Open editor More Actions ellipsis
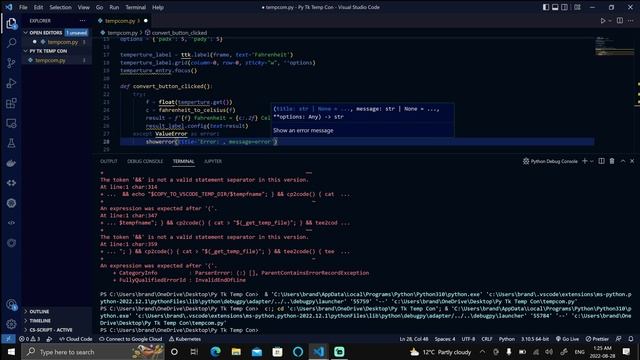 tap(631, 20)
